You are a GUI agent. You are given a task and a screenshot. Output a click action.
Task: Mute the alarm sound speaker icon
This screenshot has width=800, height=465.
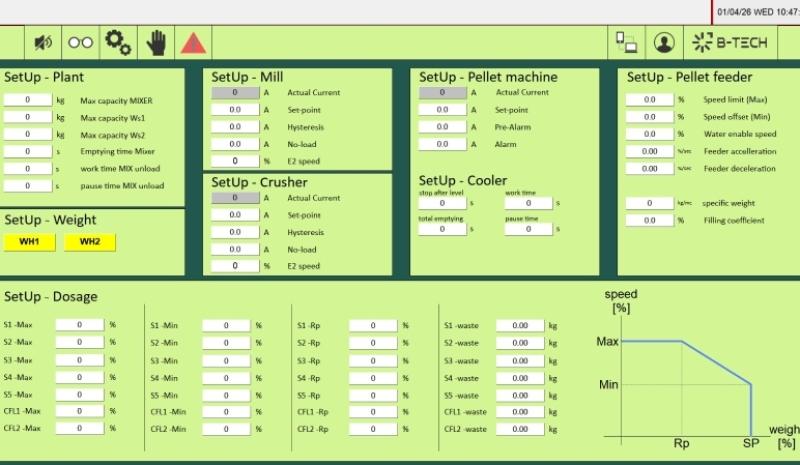pos(43,42)
